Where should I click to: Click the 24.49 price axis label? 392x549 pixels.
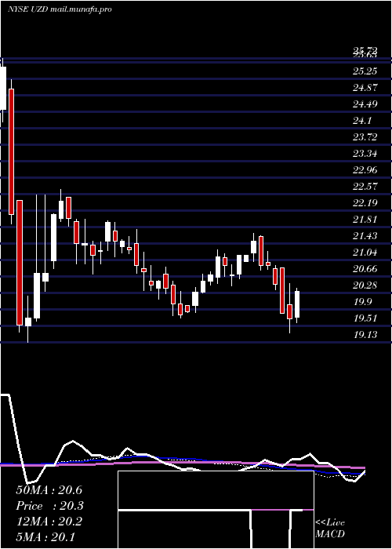click(x=365, y=104)
